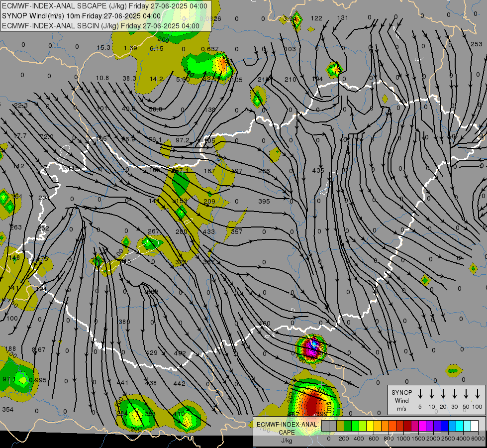Click the '380' value on the map
487x448 pixels.
(x=124, y=322)
